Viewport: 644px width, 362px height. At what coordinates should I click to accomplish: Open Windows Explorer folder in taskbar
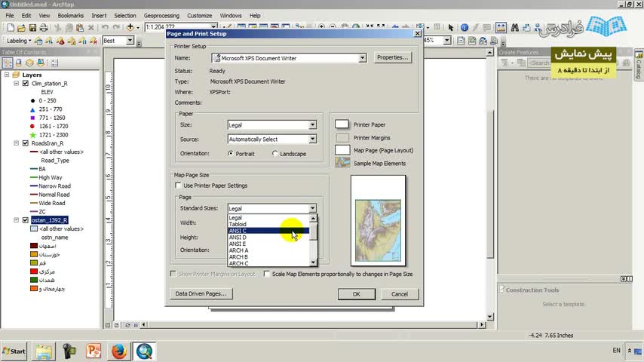44,351
